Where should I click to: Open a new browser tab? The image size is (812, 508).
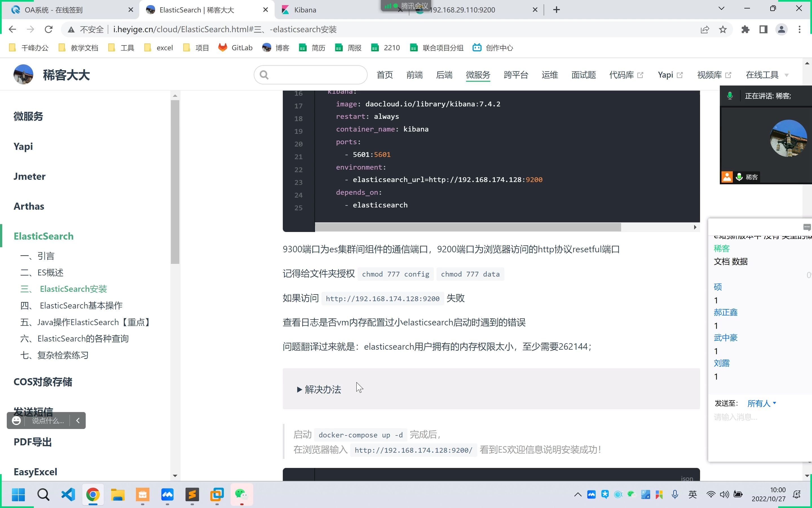pyautogui.click(x=556, y=10)
